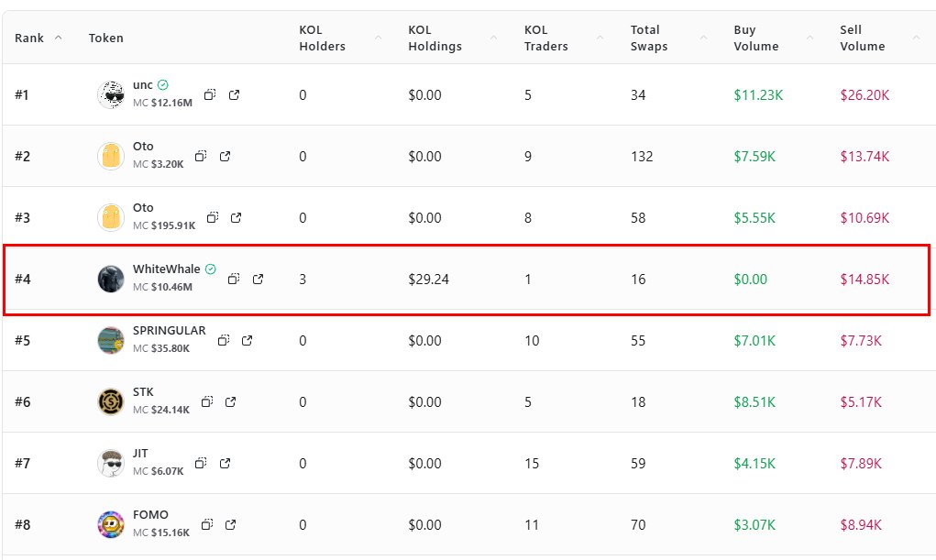Sort by the KOL Holders column arrow

coord(378,38)
